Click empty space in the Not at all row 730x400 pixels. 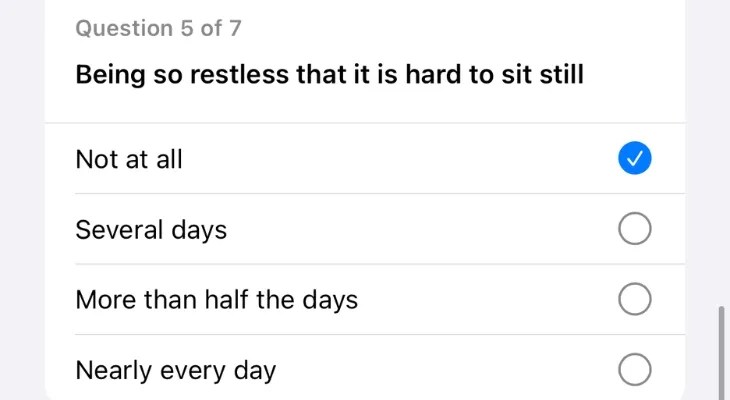[x=400, y=158]
